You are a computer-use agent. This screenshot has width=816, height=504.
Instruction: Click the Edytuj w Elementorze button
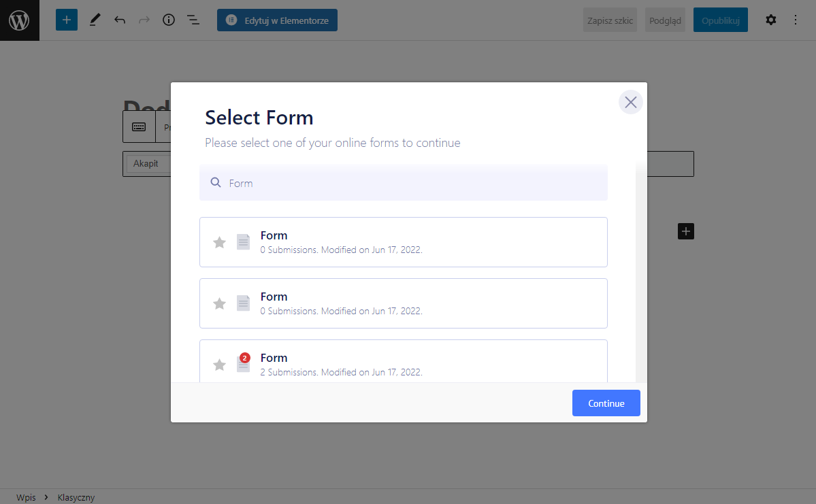pyautogui.click(x=277, y=20)
